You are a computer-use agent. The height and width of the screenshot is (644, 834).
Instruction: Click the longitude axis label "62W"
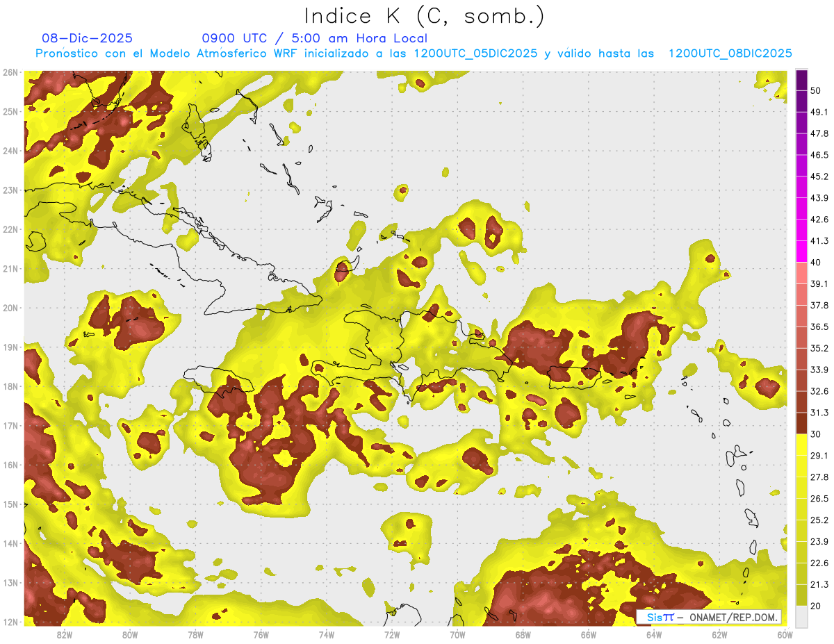click(719, 634)
